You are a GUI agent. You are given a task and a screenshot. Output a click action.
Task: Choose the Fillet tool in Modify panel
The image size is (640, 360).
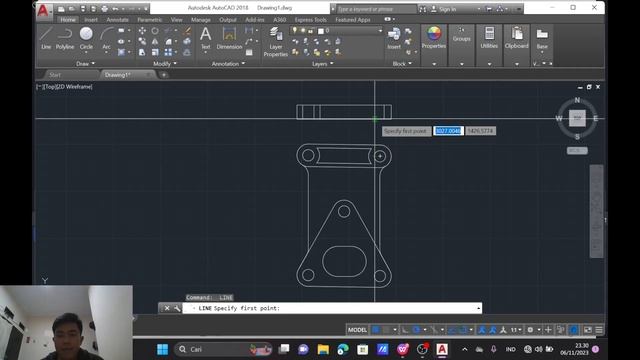click(x=168, y=41)
